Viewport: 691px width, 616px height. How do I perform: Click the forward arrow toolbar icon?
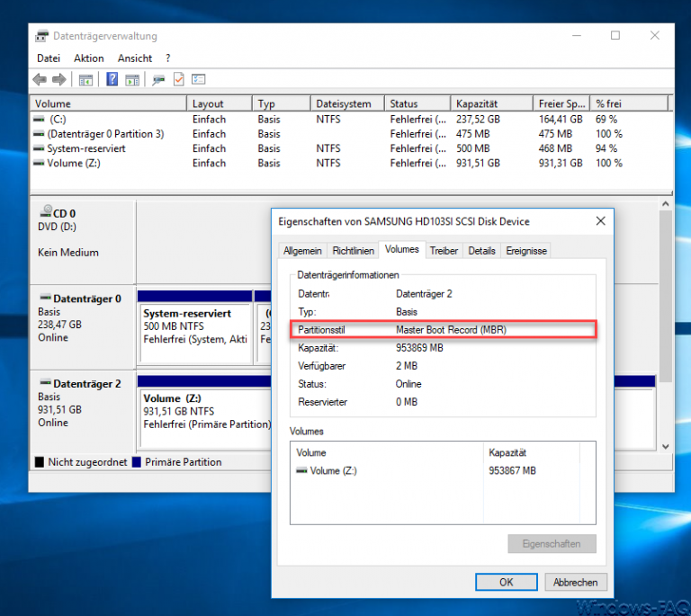coord(58,79)
